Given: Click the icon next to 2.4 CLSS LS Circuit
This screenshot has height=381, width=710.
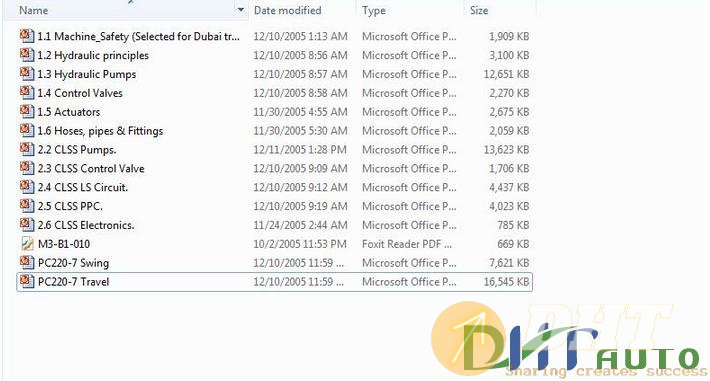Looking at the screenshot, I should click(27, 187).
